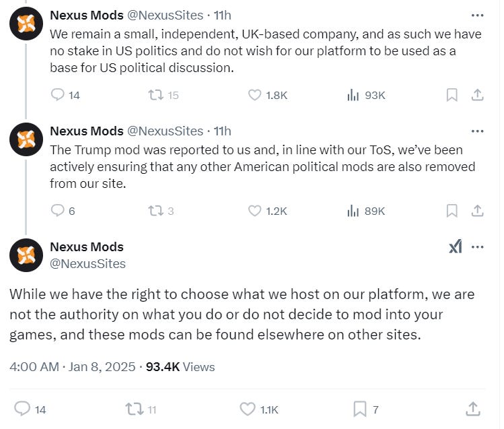Like the UK-based company tweet
This screenshot has height=429, width=504.
(255, 95)
